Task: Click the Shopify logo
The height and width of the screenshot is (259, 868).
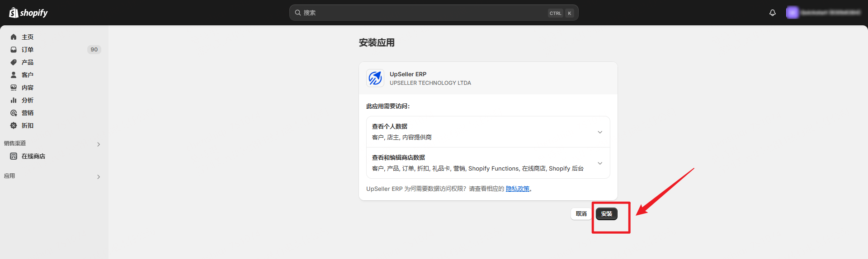Action: tap(28, 13)
